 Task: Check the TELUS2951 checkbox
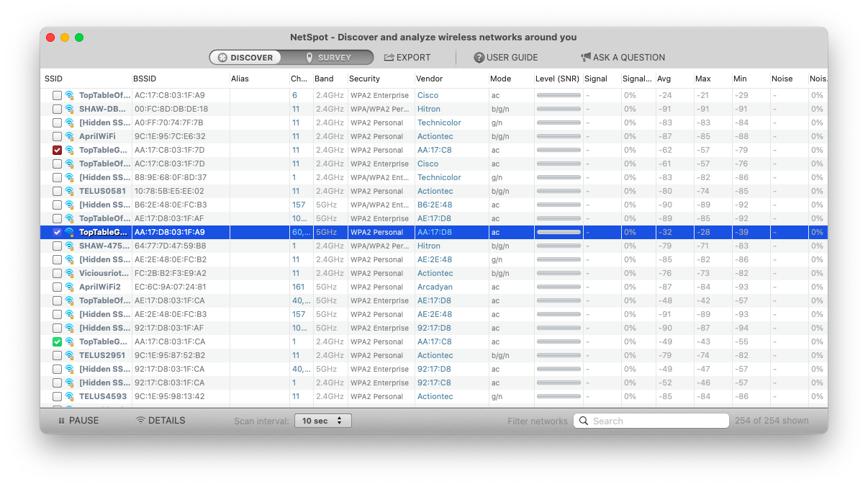(57, 355)
